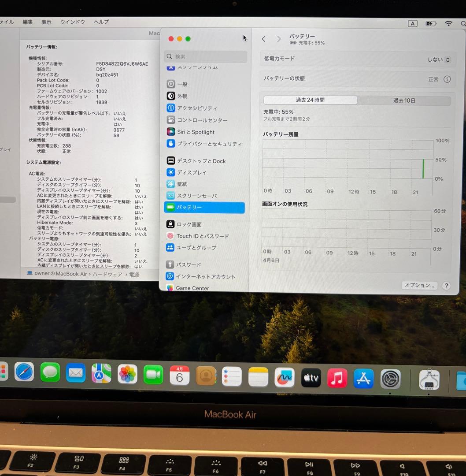Open デスクトップと Dock settings

pos(196,161)
